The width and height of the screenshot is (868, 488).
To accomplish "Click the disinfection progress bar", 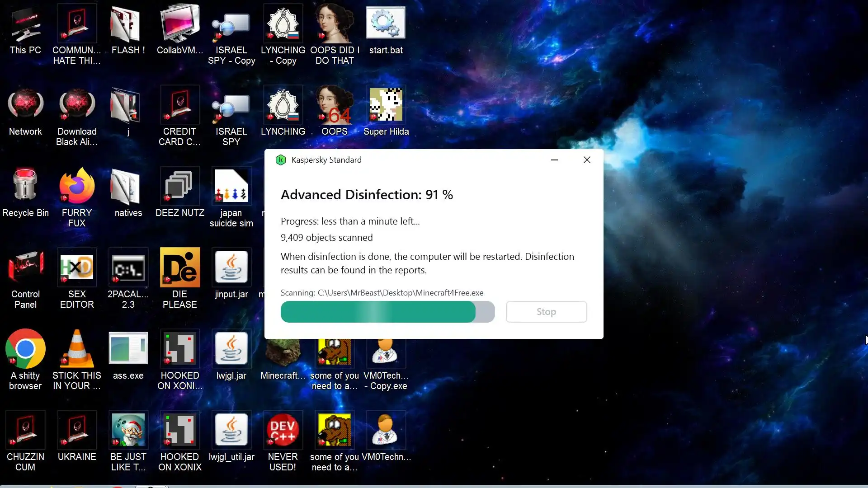I will point(387,312).
